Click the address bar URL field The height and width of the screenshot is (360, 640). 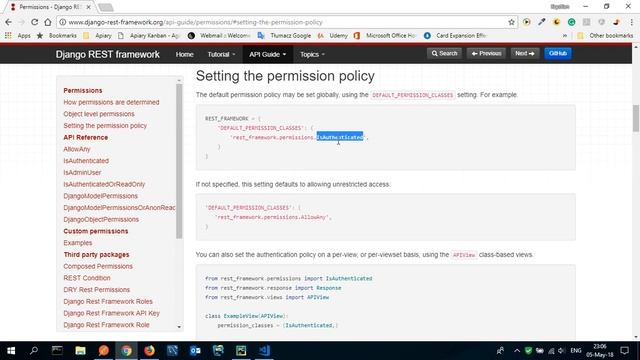click(286, 22)
